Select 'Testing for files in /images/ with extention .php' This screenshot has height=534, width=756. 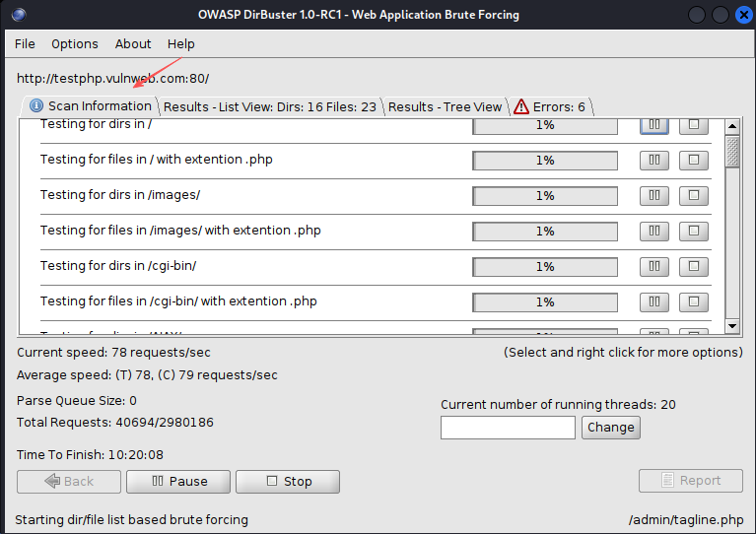pos(180,231)
